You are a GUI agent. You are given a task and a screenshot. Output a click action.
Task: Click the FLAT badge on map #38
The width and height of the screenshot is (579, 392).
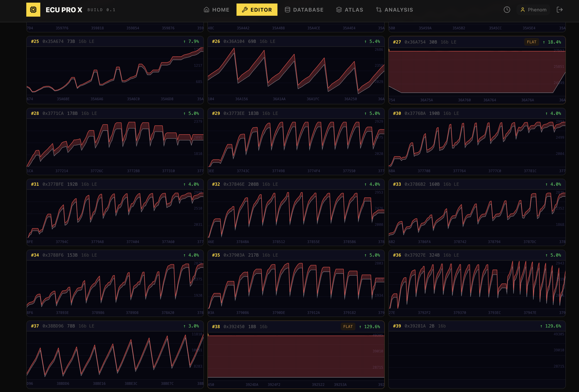coord(348,327)
